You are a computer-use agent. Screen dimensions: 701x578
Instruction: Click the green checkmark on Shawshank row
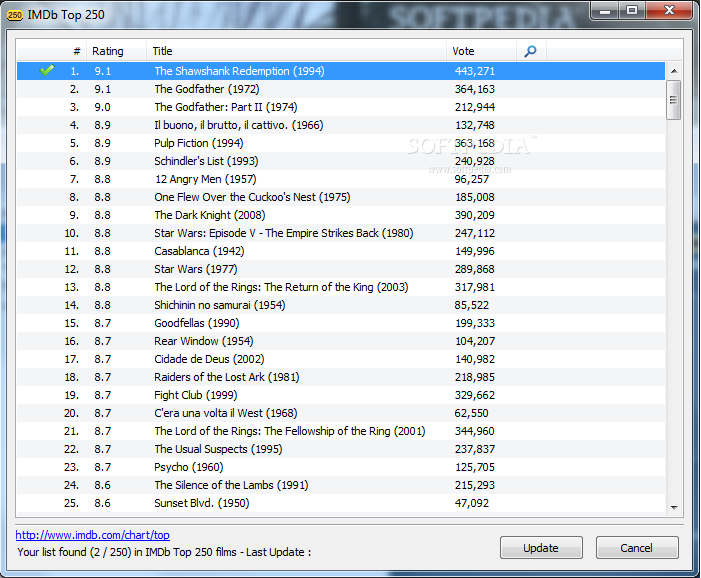pyautogui.click(x=47, y=70)
